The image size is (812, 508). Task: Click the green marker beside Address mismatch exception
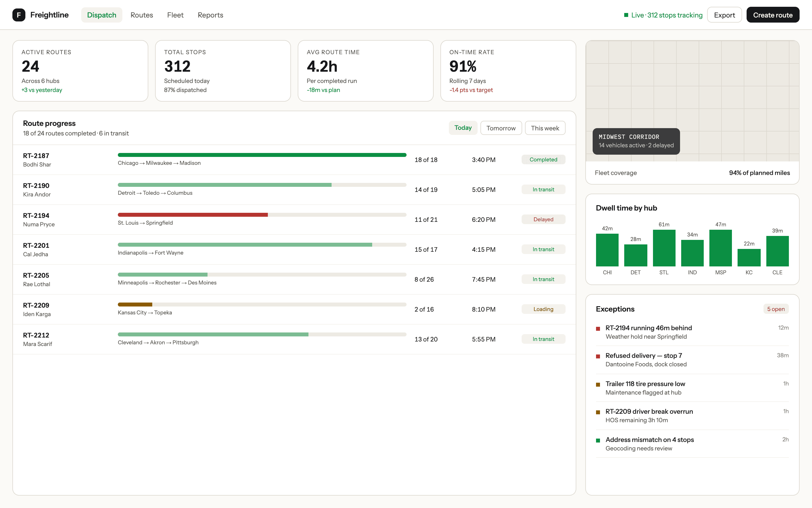tap(598, 440)
